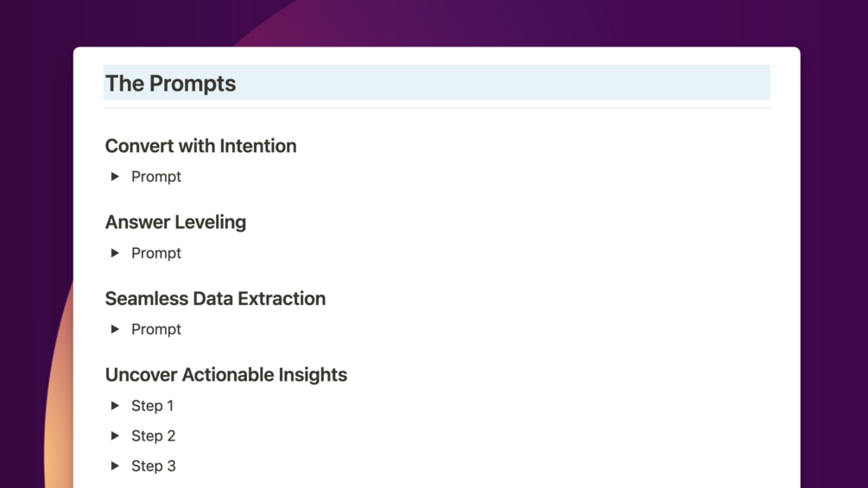Select the Answer Leveling heading
The width and height of the screenshot is (868, 488).
175,222
